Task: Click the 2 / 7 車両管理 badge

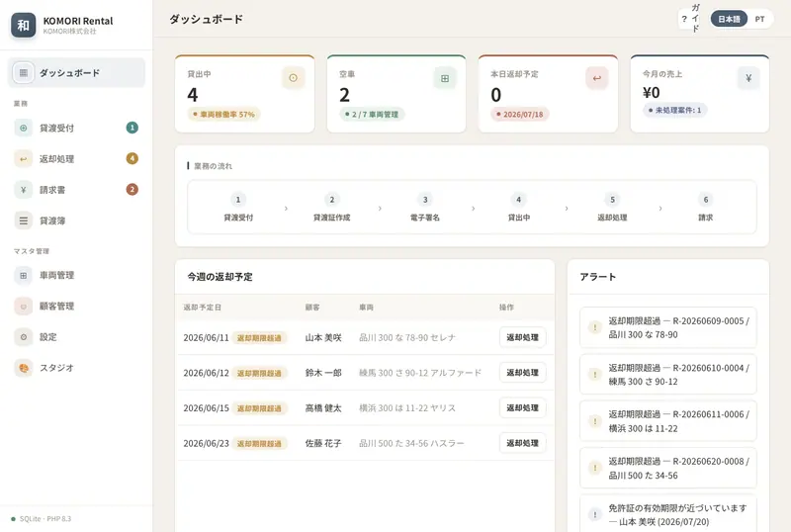Action: [x=372, y=114]
